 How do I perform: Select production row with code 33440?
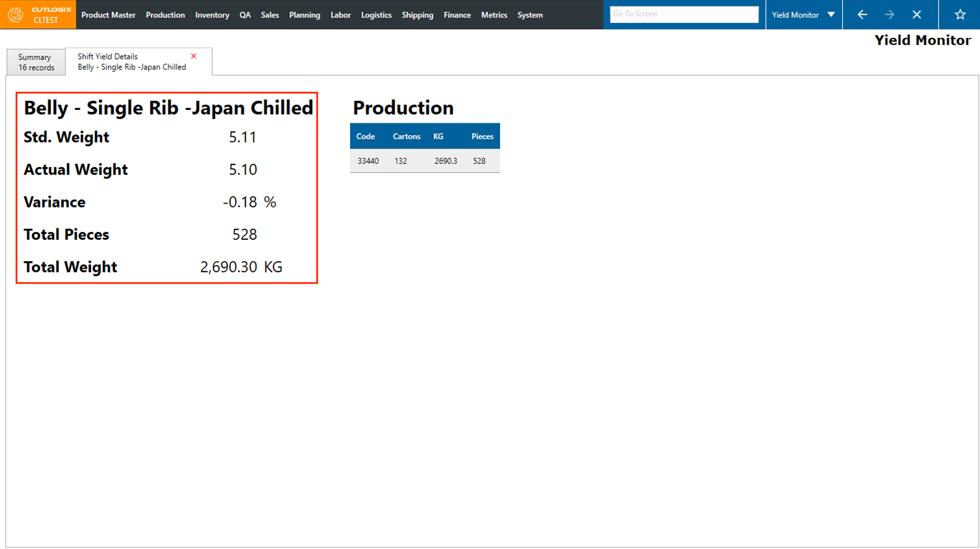(x=368, y=161)
